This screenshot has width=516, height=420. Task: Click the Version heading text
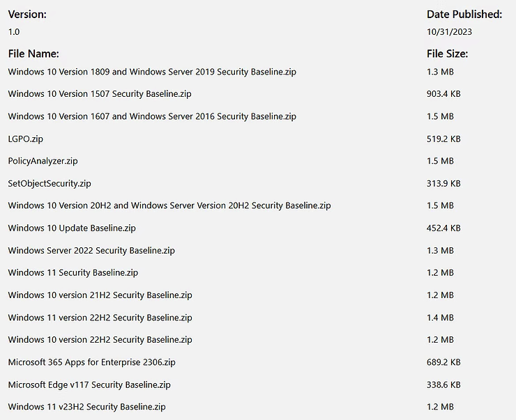(x=27, y=15)
